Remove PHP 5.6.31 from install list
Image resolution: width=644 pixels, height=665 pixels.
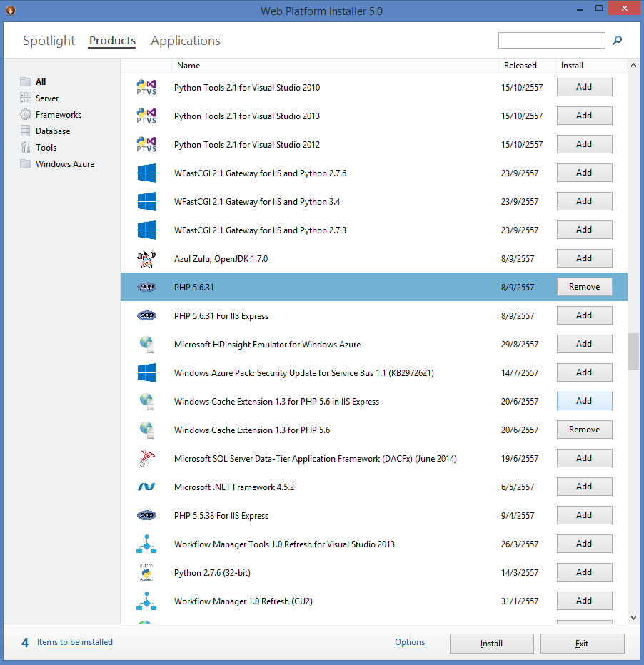click(584, 287)
